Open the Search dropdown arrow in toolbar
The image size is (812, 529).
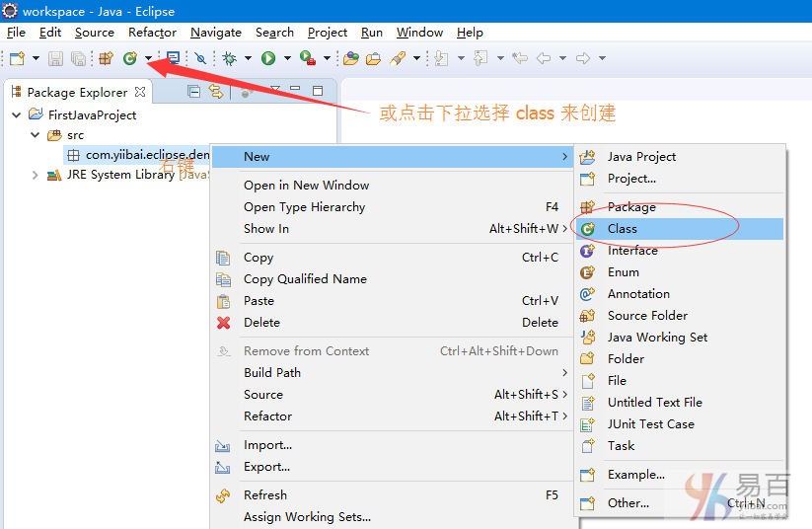(x=417, y=58)
